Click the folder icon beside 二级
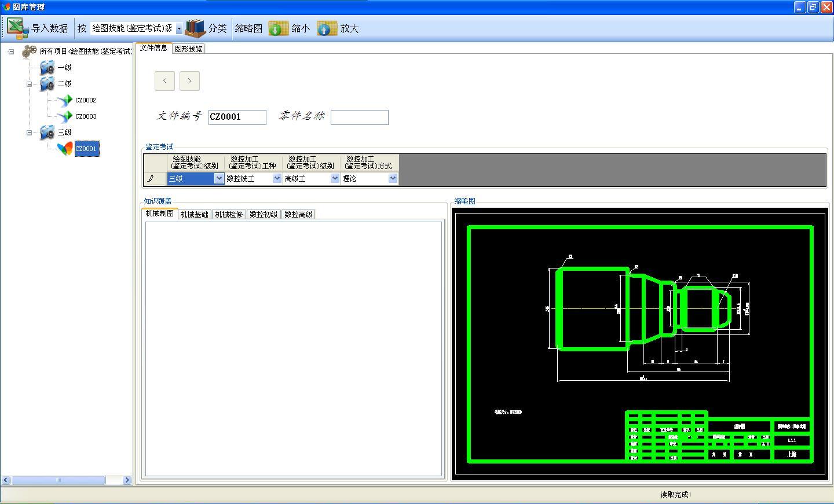 tap(47, 83)
